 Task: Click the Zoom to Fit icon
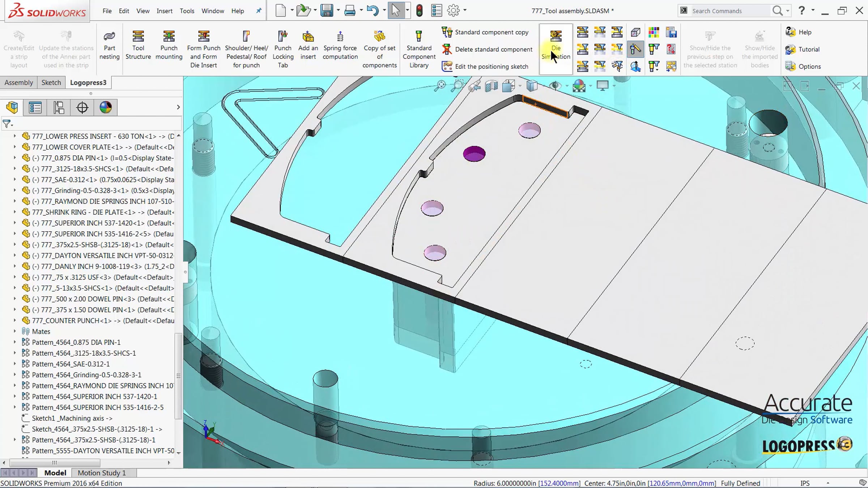[x=440, y=86]
